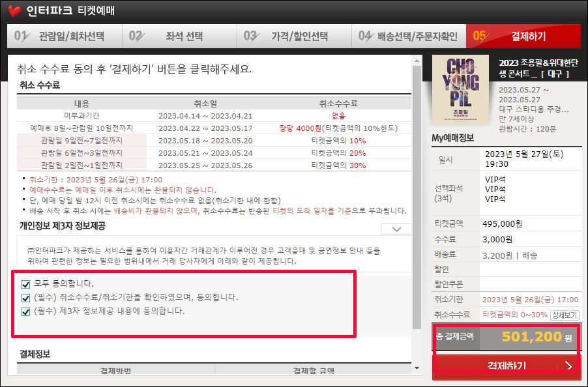Click the scrollbar down arrow

click(x=417, y=368)
